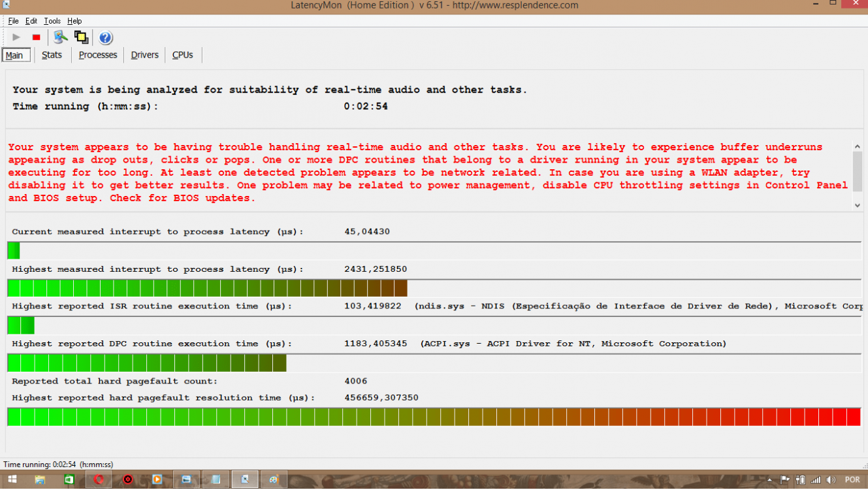Stop monitoring with the red square button
This screenshot has width=868, height=490.
tap(37, 37)
